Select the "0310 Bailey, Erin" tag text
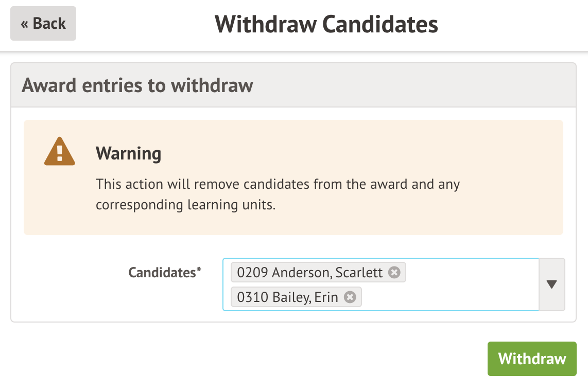The width and height of the screenshot is (588, 392). pos(287,297)
